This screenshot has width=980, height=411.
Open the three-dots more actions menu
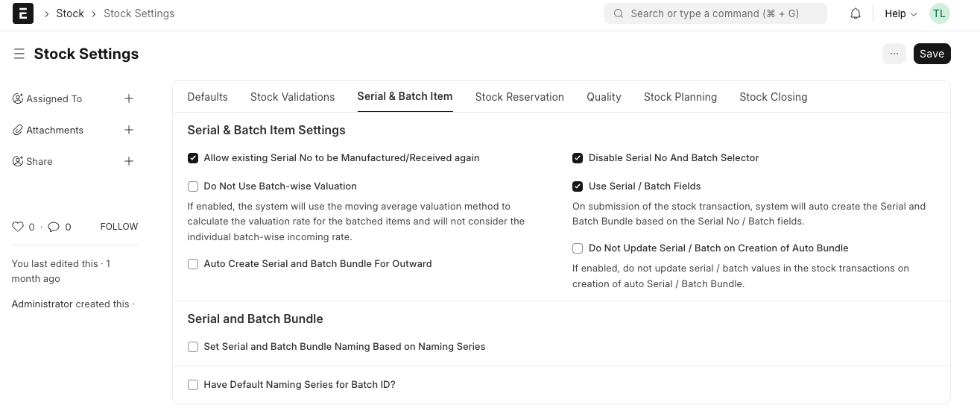point(894,54)
